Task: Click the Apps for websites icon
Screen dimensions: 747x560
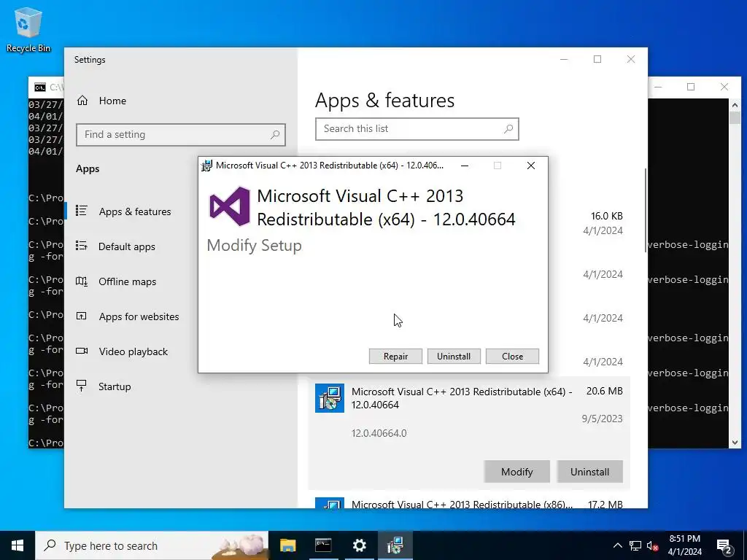Action: coord(82,316)
